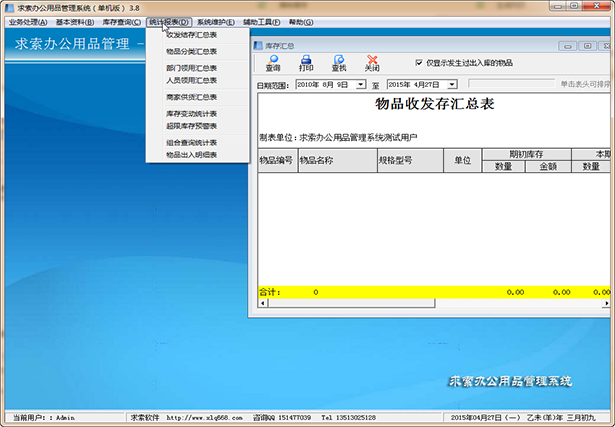Click the 查找 find icon
Screen dimensions: 615x427
point(339,63)
